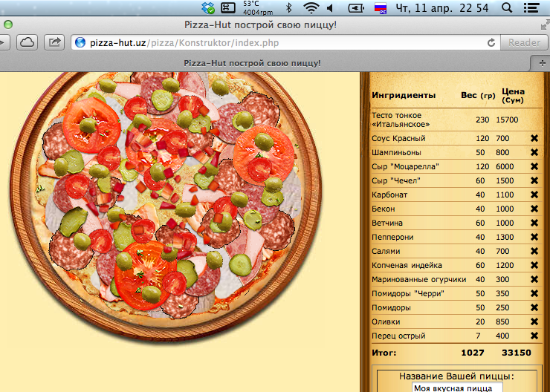
Task: Select the Pizza-Hut построй свою пиццу tab
Action: click(x=252, y=63)
